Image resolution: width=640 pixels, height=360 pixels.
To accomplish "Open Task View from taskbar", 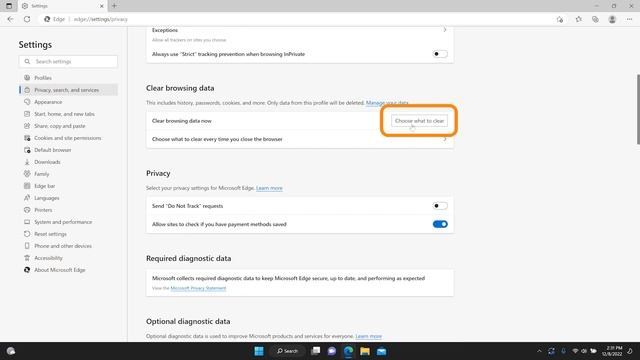I will (x=316, y=351).
